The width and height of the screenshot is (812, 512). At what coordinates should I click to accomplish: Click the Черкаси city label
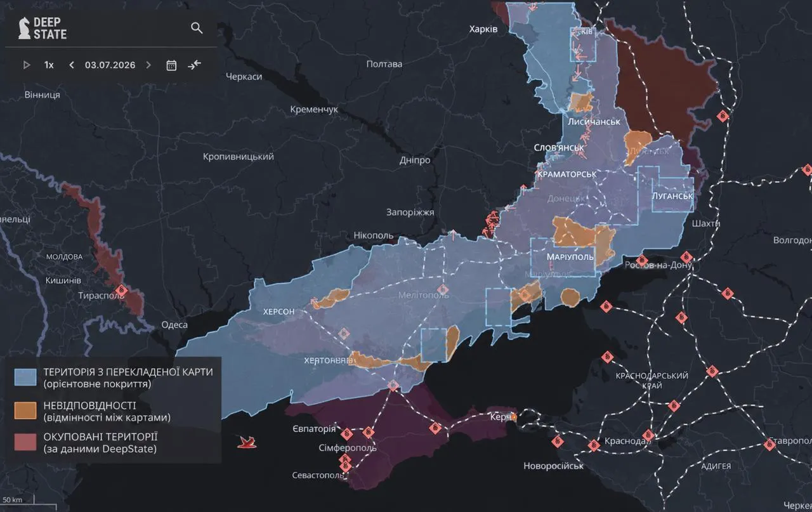tap(244, 76)
